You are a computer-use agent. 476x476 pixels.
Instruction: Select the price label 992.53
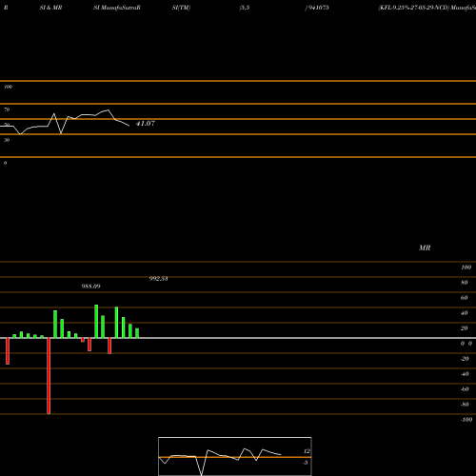pos(158,279)
